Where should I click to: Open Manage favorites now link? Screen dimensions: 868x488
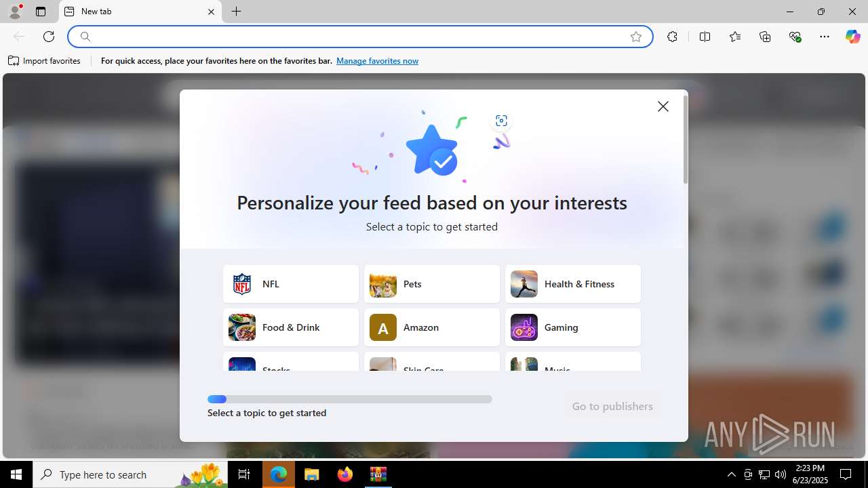[377, 61]
